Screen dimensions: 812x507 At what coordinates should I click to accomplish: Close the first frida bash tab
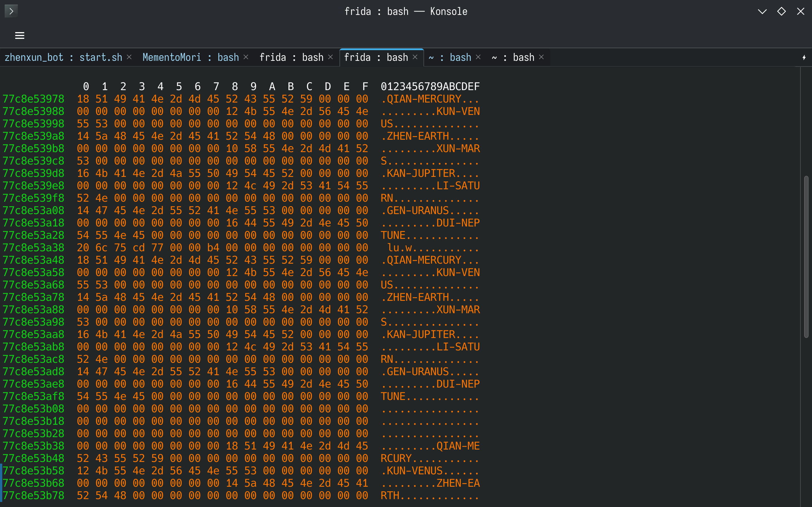pyautogui.click(x=330, y=57)
